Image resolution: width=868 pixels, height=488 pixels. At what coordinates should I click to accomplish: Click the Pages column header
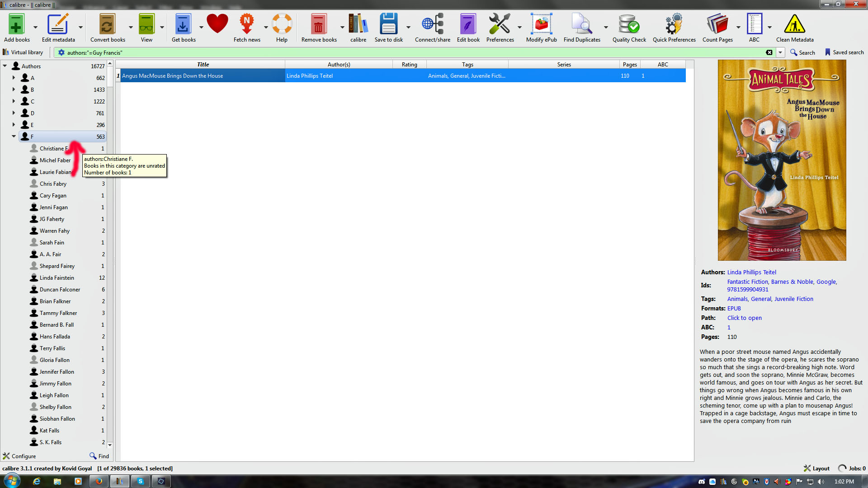pos(629,64)
